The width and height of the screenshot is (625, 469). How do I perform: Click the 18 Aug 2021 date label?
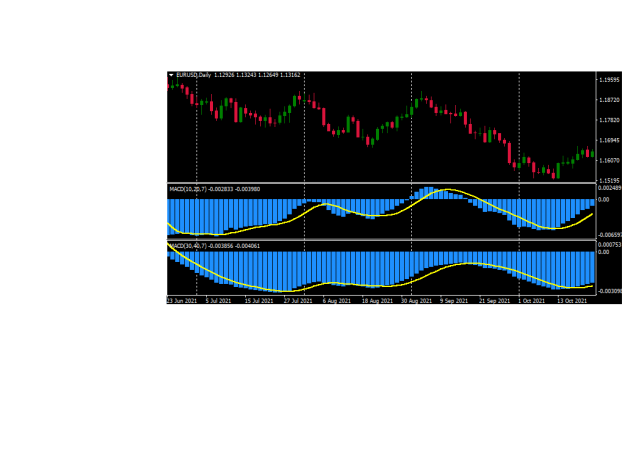pos(377,301)
